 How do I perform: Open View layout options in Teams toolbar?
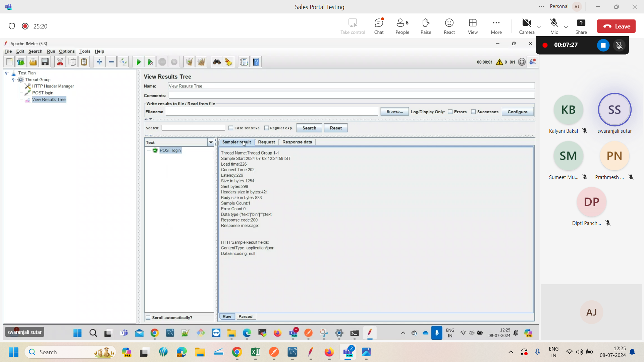[x=473, y=26]
